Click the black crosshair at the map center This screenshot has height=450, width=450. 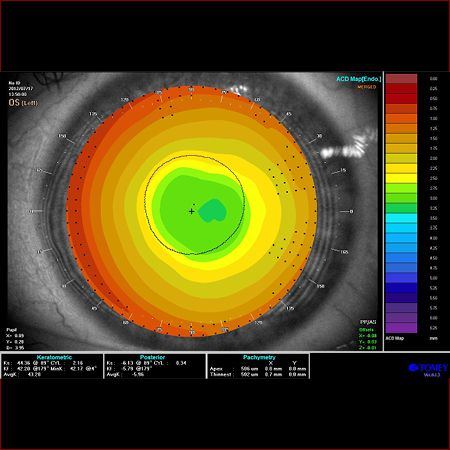(x=191, y=211)
